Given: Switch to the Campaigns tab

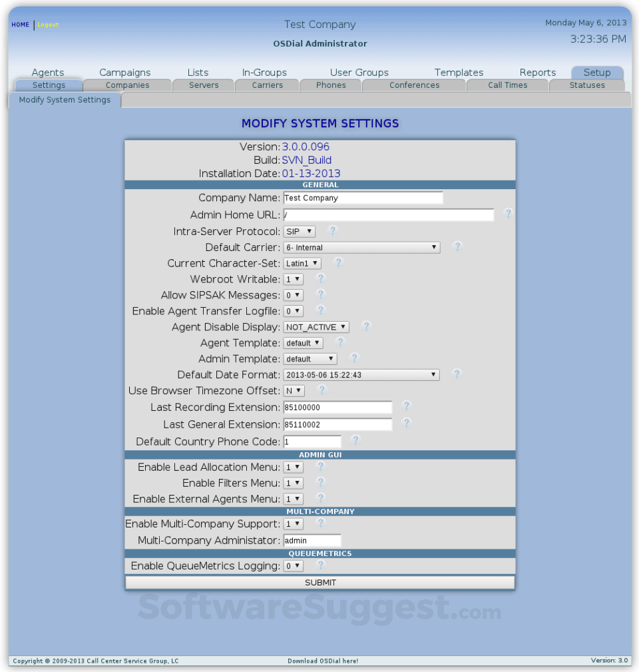Looking at the screenshot, I should (124, 72).
